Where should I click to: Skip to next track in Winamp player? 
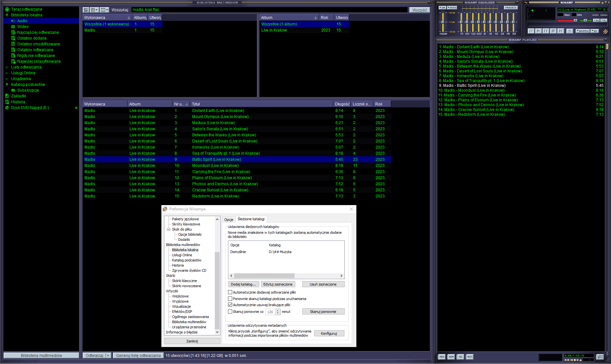561,31
